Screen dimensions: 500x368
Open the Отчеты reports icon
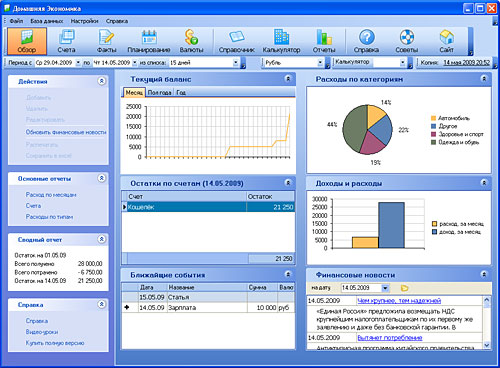[x=324, y=41]
